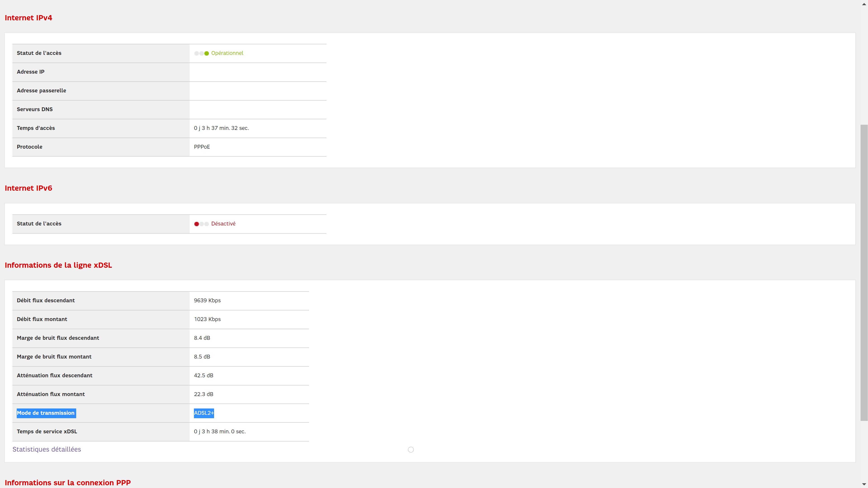Open the Statistiques détaillées link

click(x=47, y=449)
